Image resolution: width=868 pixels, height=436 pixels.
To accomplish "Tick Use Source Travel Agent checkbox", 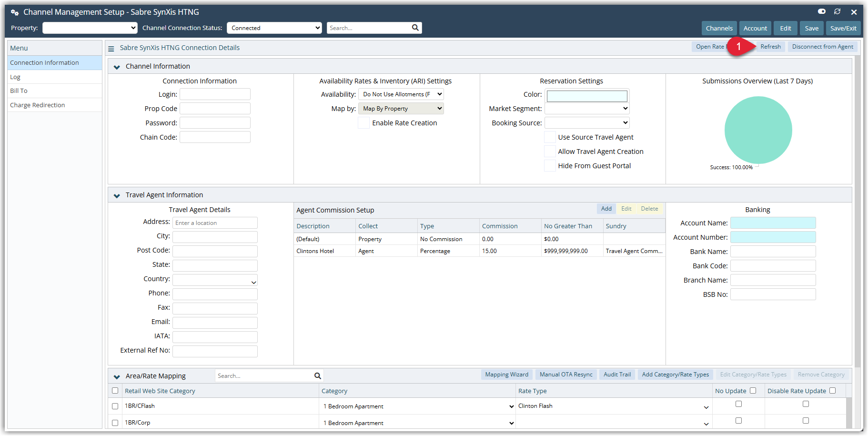I will (550, 137).
